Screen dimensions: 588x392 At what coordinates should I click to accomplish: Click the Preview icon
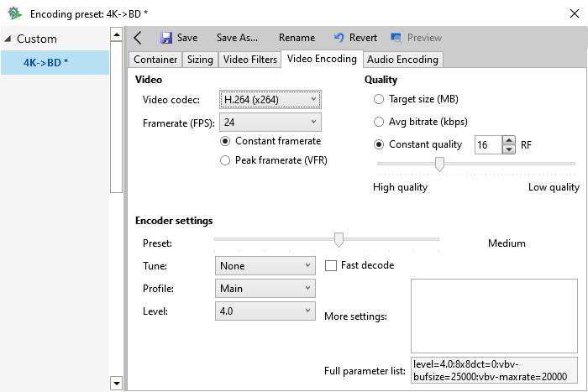396,38
